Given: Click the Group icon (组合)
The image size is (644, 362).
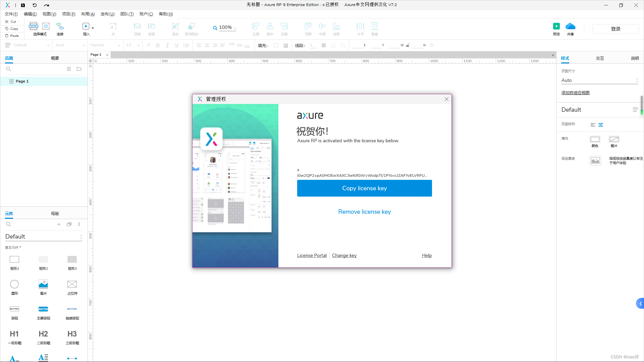Looking at the screenshot, I should [x=175, y=26].
